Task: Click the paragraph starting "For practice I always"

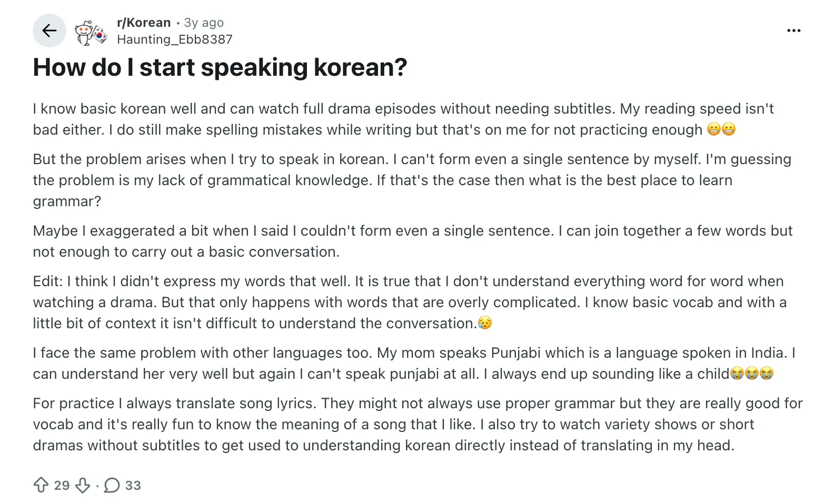Action: (x=369, y=424)
